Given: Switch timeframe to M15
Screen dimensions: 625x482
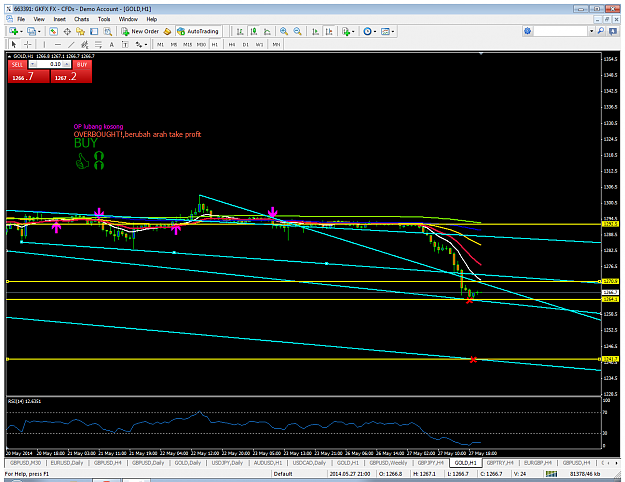Looking at the screenshot, I should click(x=187, y=45).
